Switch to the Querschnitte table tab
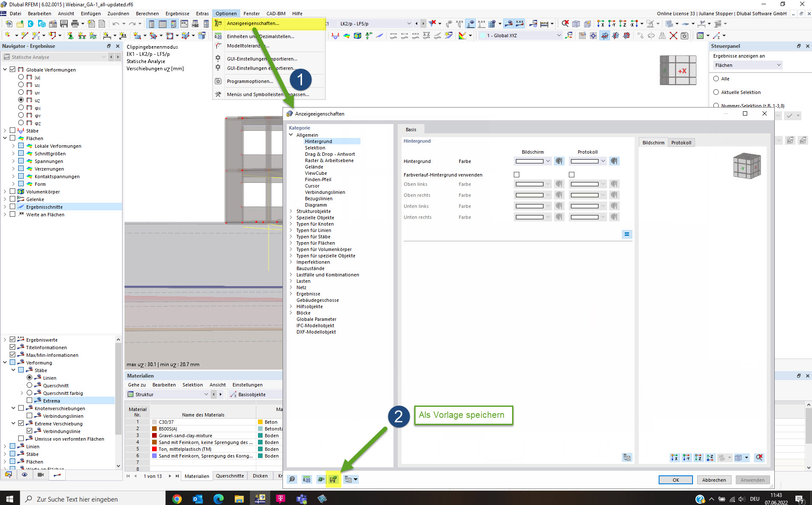Image resolution: width=812 pixels, height=505 pixels. (230, 476)
